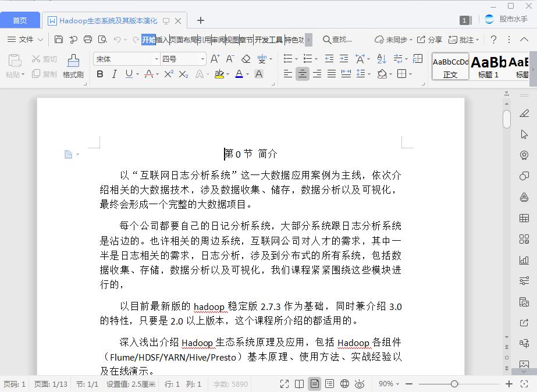This screenshot has width=537, height=392.
Task: Click the Paste (粘贴) icon
Action: (15, 60)
